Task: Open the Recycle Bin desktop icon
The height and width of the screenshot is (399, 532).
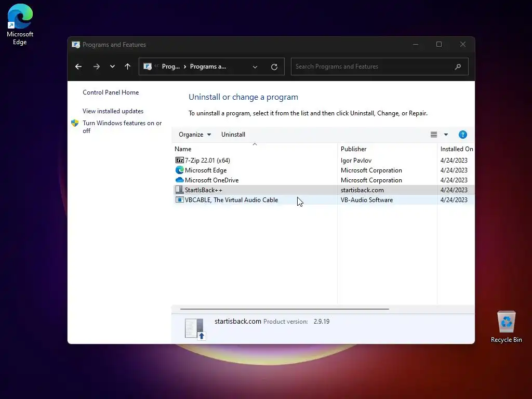Action: 506,327
